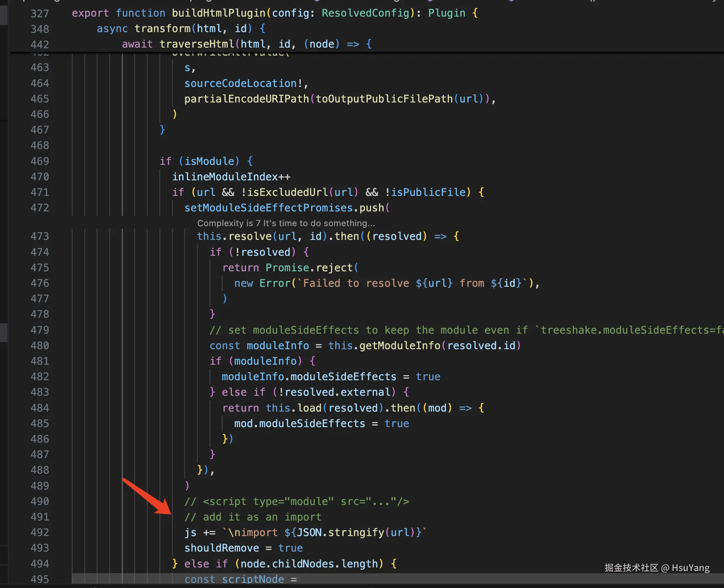724x588 pixels.
Task: Click on inlineModuleIndex++ statement
Action: pos(231,177)
